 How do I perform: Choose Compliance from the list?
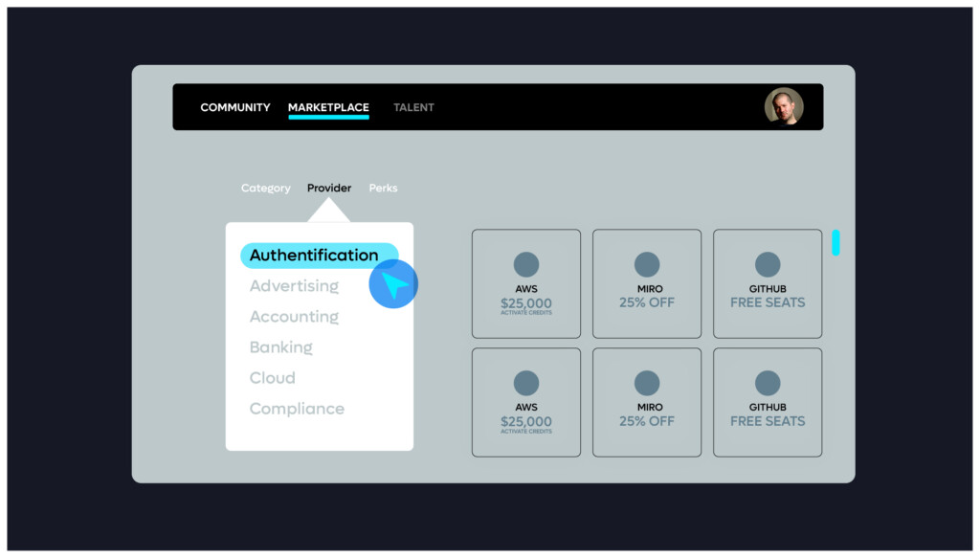[x=297, y=409]
